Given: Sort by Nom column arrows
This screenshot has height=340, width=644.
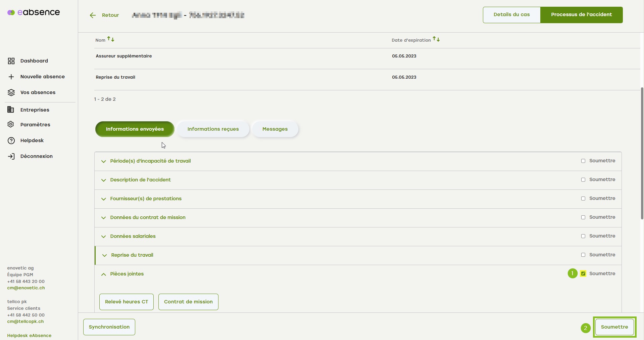Looking at the screenshot, I should [111, 39].
